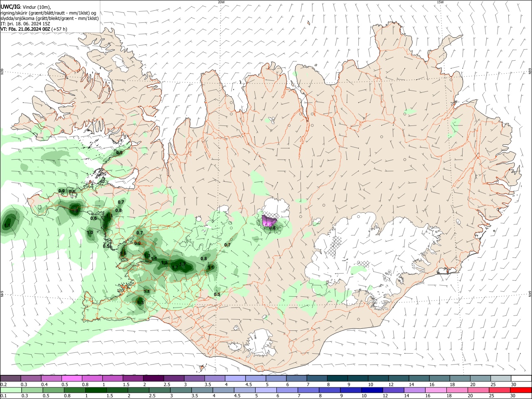Select top-row legend swatch between 3.5 and 4
The width and height of the screenshot is (532, 399).
pyautogui.click(x=214, y=378)
